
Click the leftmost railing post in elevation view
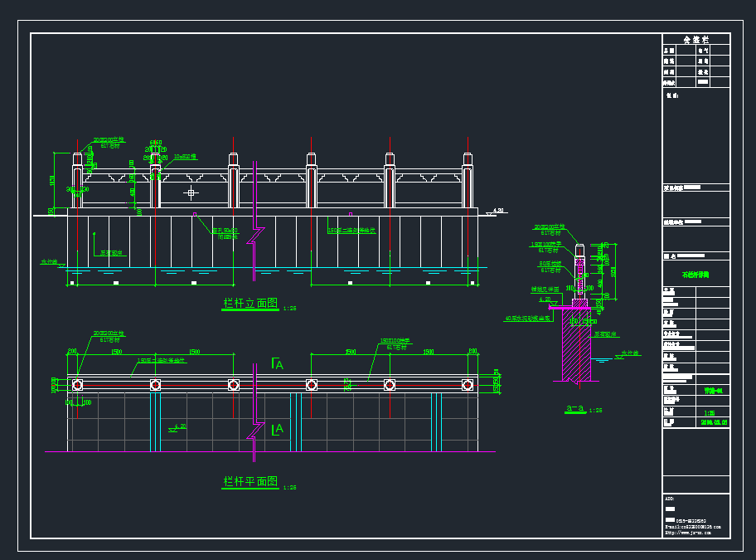click(x=77, y=178)
